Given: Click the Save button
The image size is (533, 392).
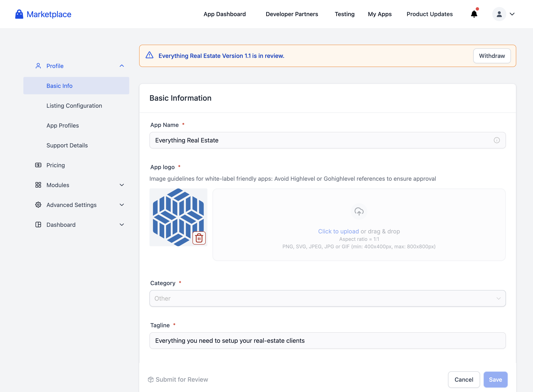Looking at the screenshot, I should [495, 380].
